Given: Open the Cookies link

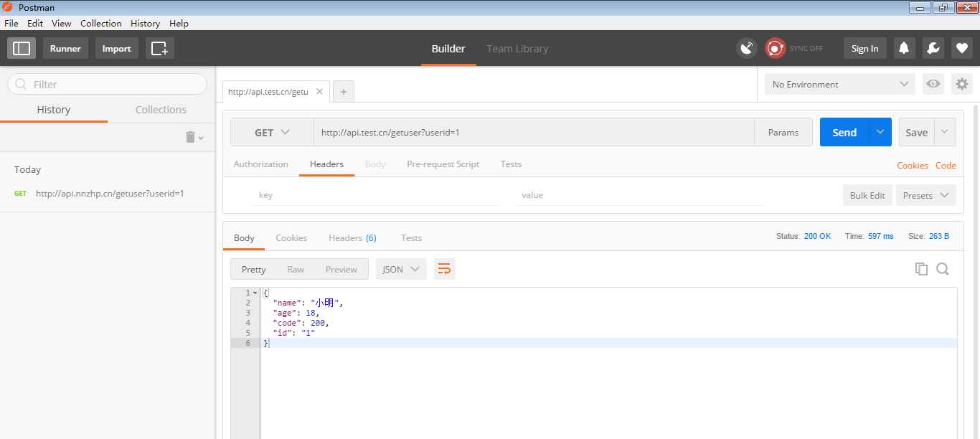Looking at the screenshot, I should click(x=913, y=165).
